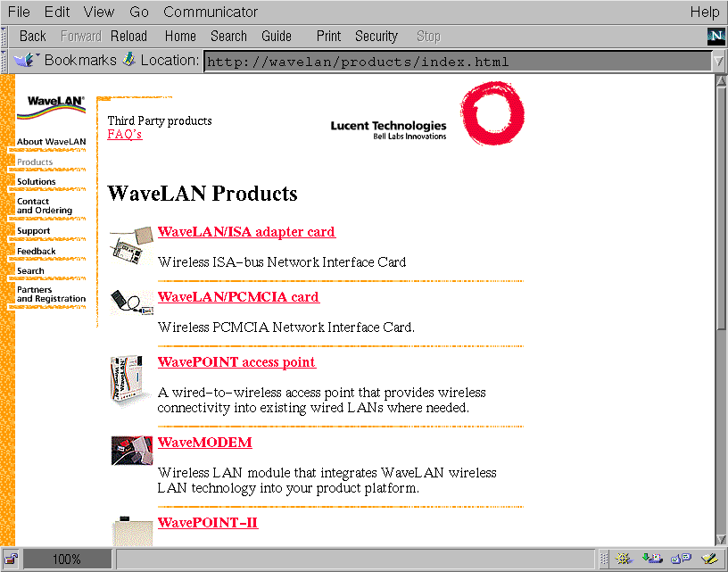Image resolution: width=728 pixels, height=572 pixels.
Task: Open the Communicator menu
Action: 211,12
